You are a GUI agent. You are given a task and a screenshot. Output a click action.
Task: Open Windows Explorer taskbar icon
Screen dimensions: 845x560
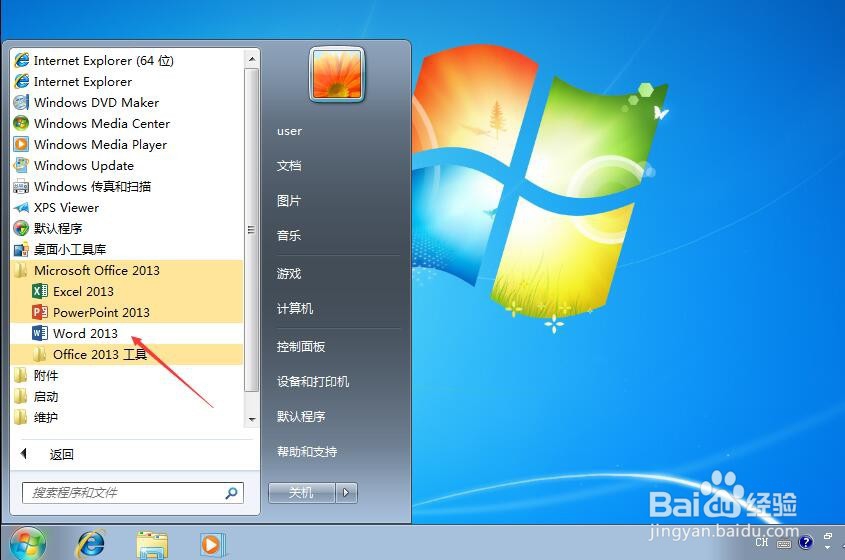[x=152, y=544]
